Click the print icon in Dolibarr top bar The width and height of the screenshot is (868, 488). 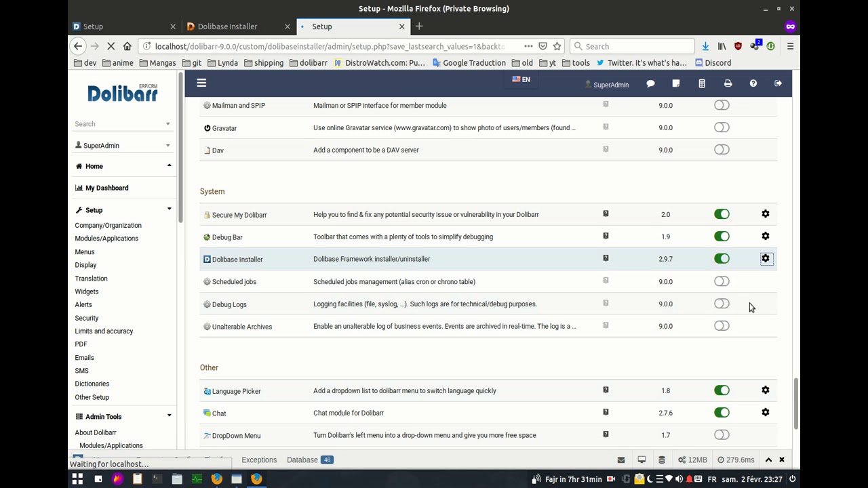[728, 83]
